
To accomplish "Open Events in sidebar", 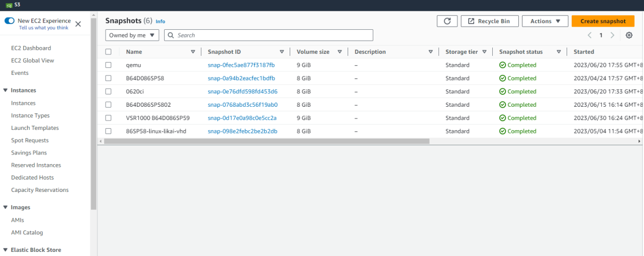I will point(20,73).
